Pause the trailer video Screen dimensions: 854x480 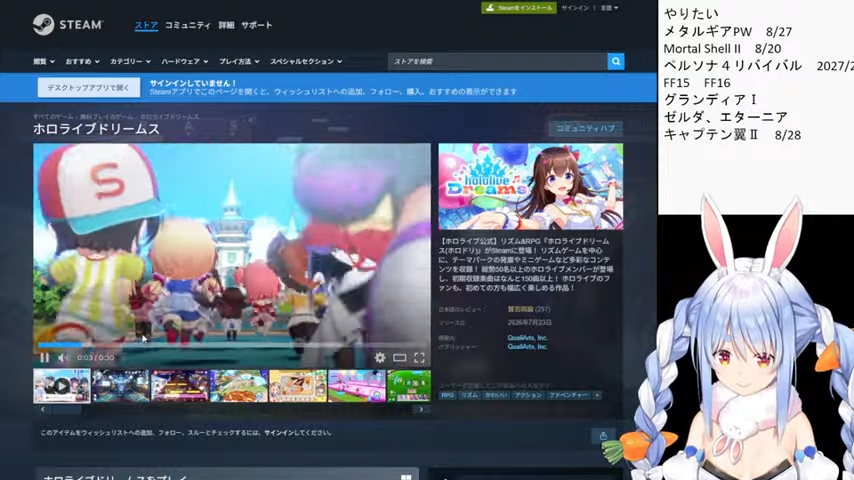(x=45, y=357)
